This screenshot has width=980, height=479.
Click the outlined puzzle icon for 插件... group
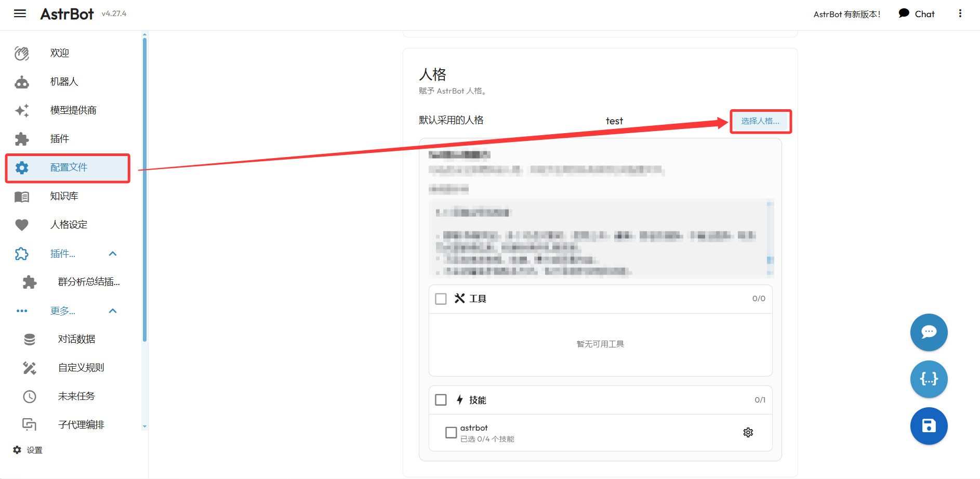coord(22,254)
